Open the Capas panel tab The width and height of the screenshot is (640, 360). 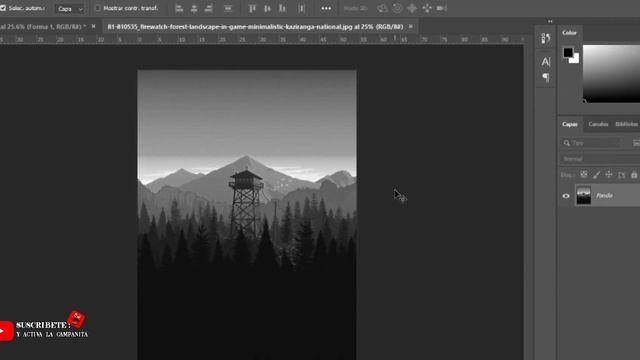point(570,124)
